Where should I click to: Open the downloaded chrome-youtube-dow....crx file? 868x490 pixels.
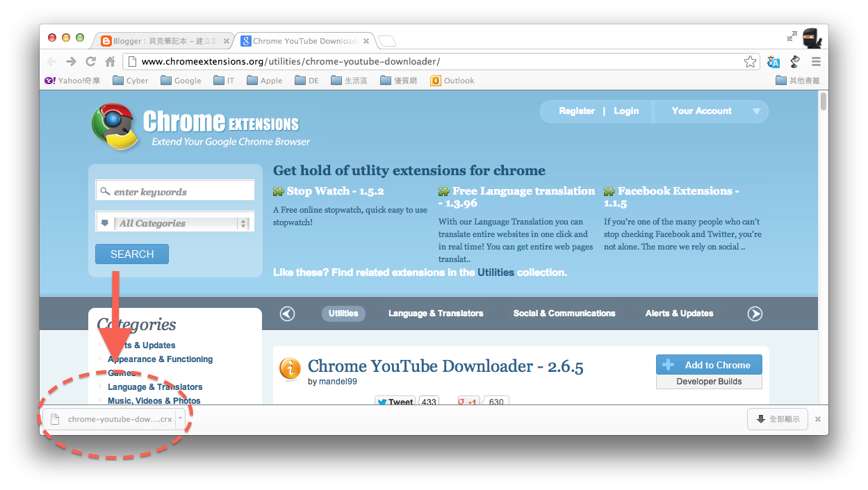(110, 419)
